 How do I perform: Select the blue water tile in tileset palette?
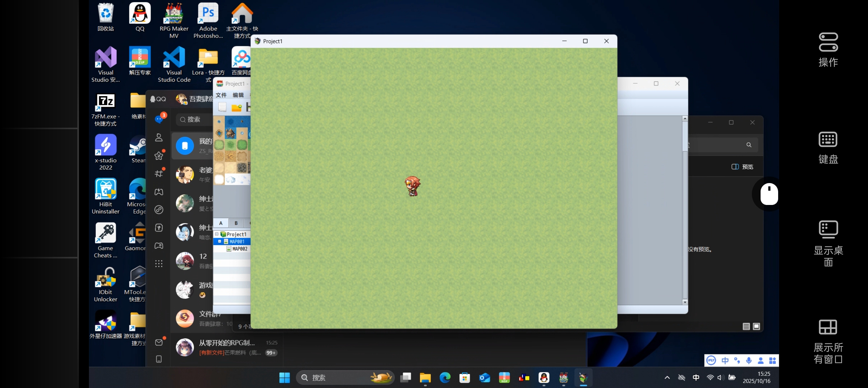pos(230,121)
